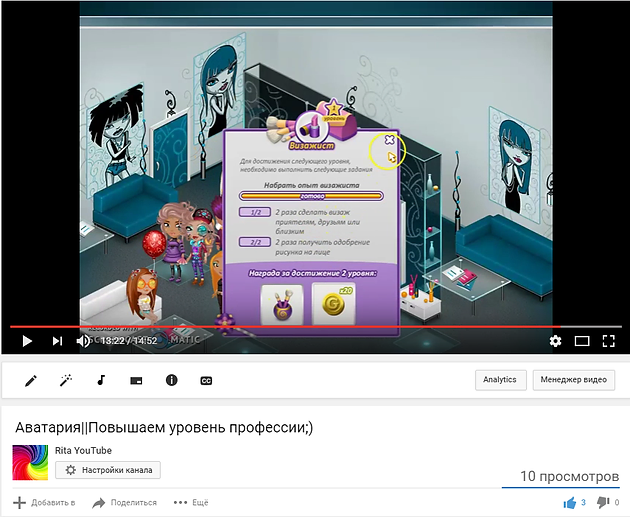Open the Rita YouTube channel name

[83, 450]
